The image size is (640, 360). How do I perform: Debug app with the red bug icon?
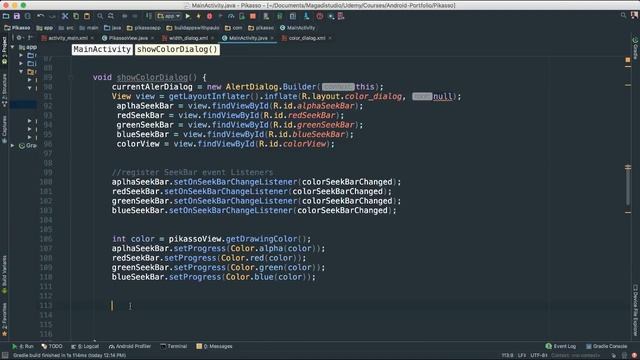209,16
